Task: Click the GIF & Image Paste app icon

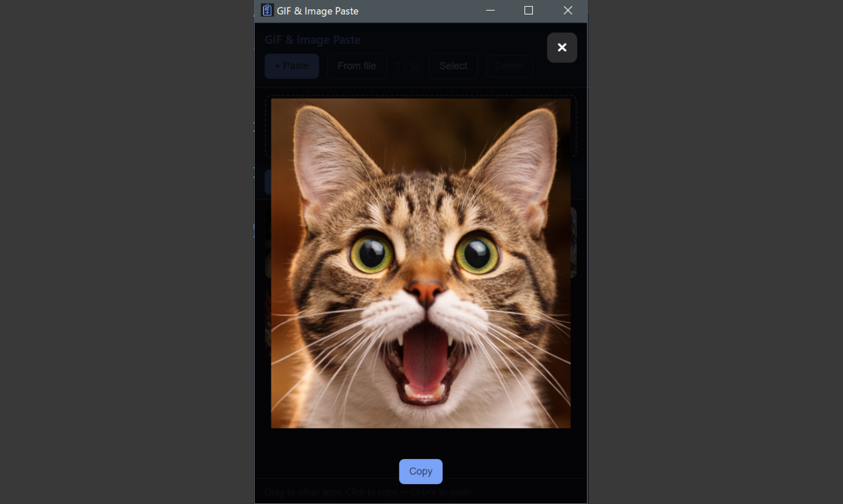Action: [x=268, y=11]
